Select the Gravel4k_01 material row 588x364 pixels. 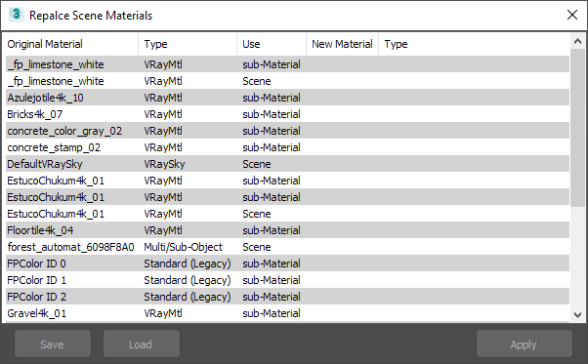click(x=287, y=313)
